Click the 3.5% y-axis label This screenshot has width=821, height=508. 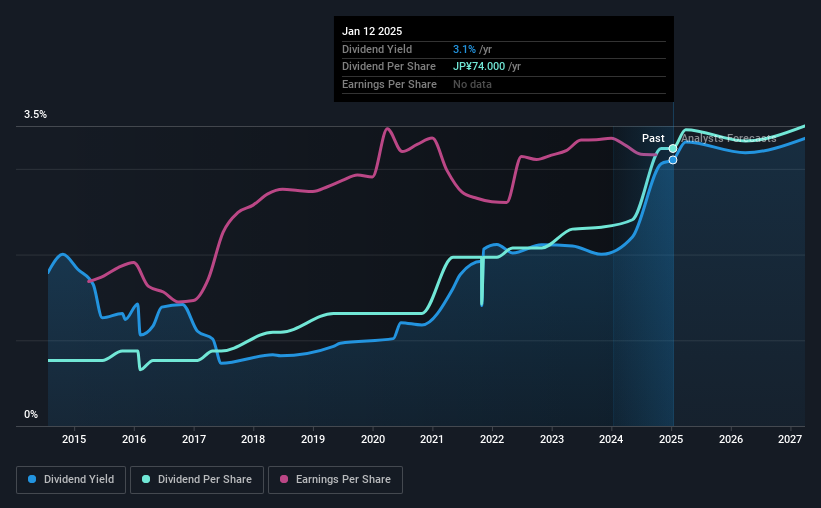[35, 114]
